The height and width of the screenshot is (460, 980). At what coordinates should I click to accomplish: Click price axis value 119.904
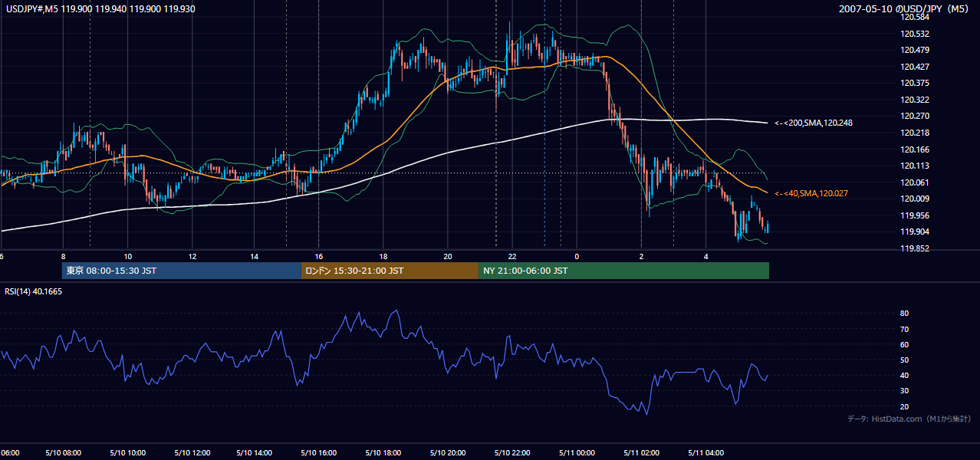point(916,232)
